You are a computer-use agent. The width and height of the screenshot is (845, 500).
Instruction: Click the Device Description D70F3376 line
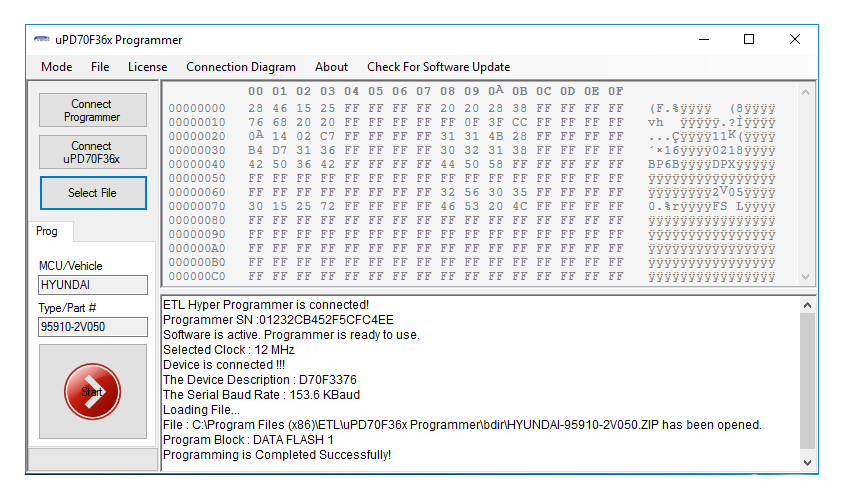(x=260, y=380)
